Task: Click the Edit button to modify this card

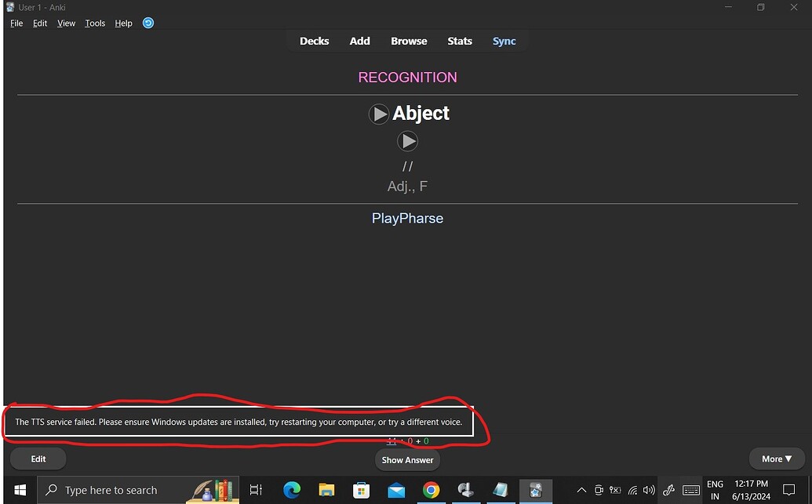Action: pos(38,459)
